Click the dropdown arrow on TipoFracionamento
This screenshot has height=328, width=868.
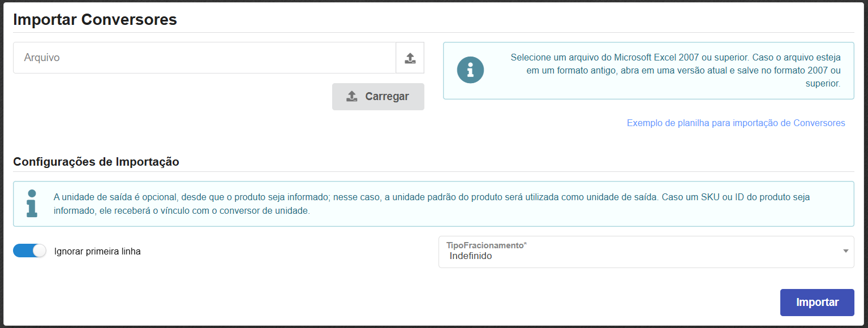tap(845, 252)
